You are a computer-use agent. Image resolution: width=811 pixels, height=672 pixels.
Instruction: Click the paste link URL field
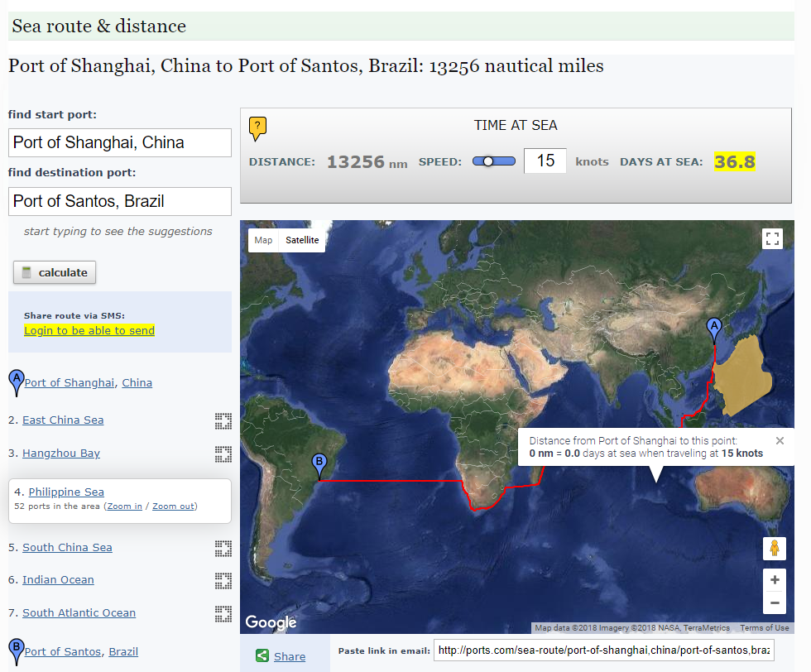(x=604, y=650)
